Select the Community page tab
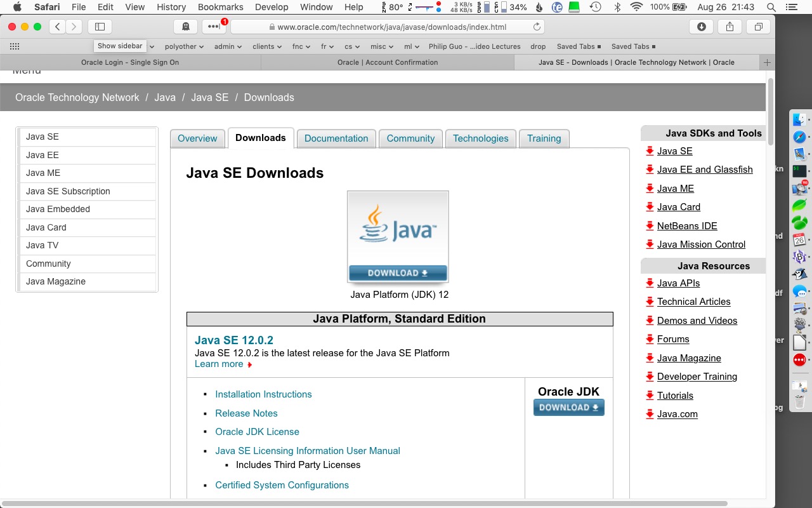The image size is (812, 508). 411,138
